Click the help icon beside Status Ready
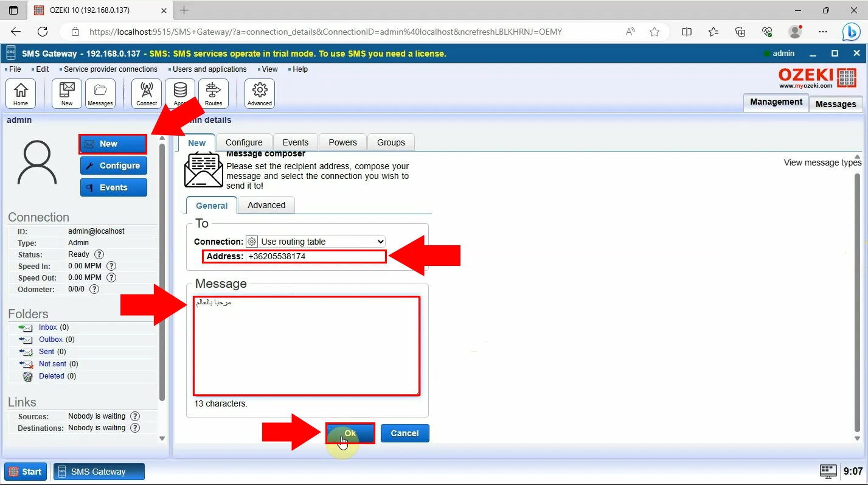868x485 pixels. click(99, 254)
